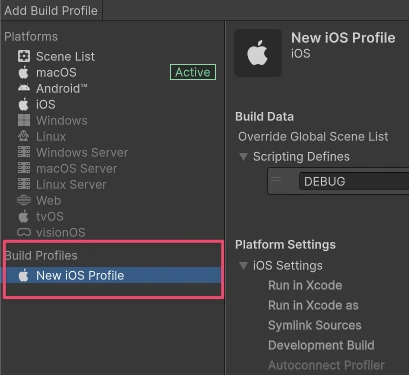
Task: Click the DEBUG scripting define field
Action: click(354, 181)
